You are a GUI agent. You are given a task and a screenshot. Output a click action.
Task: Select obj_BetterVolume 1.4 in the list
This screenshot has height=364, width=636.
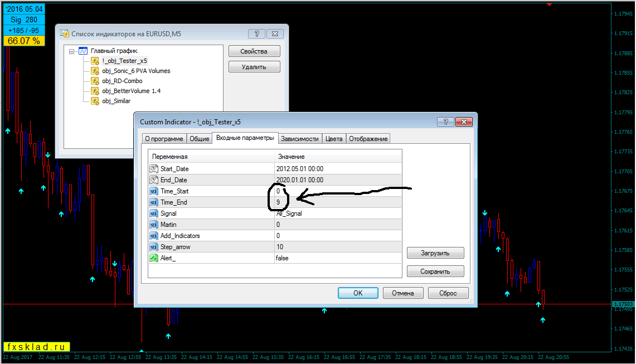pos(132,91)
